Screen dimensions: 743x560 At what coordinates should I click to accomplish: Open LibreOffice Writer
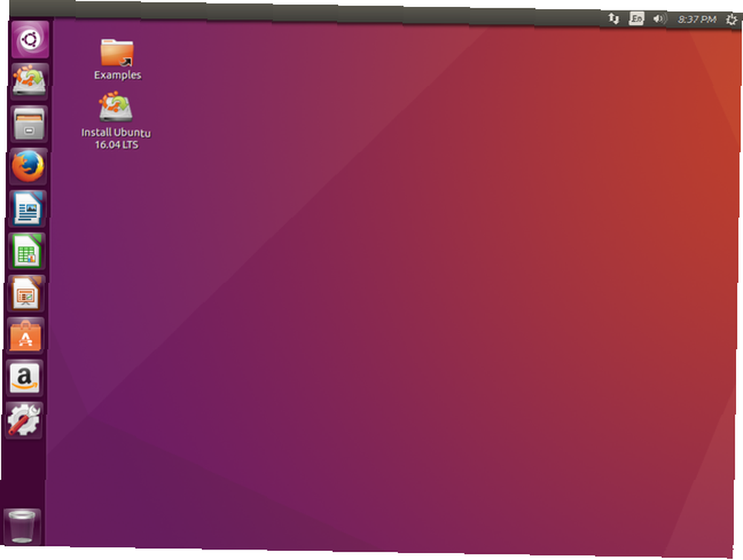click(x=27, y=209)
